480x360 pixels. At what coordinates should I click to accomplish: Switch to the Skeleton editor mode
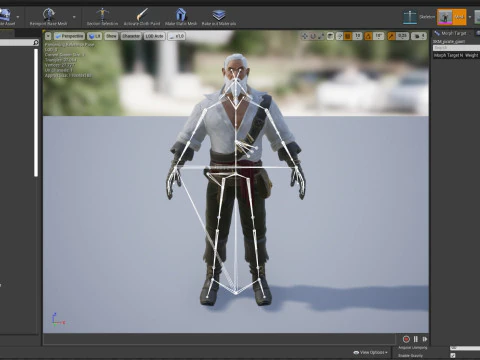(418, 17)
